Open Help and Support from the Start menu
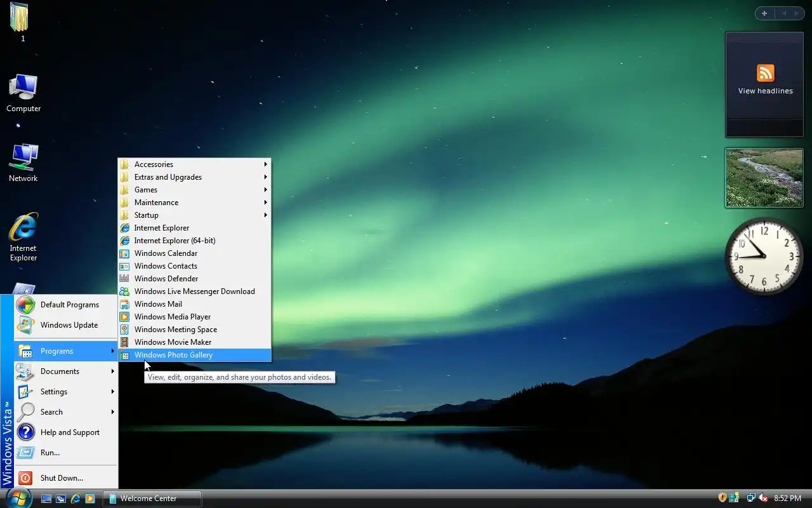The width and height of the screenshot is (812, 508). tap(65, 432)
